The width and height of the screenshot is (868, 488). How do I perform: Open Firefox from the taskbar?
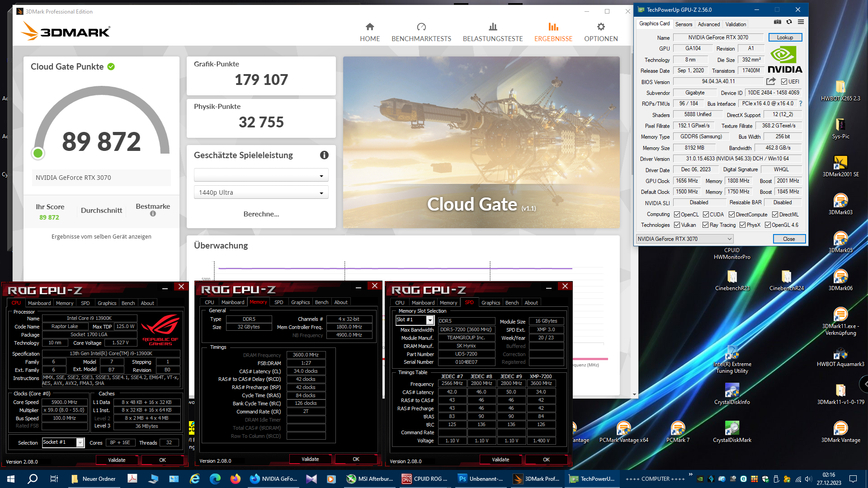click(x=236, y=479)
